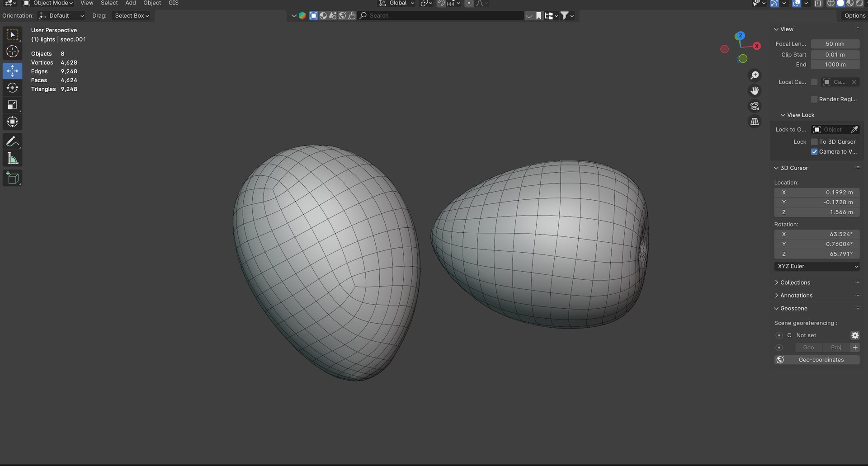Select the Rotate tool
868x466 pixels.
(12, 88)
